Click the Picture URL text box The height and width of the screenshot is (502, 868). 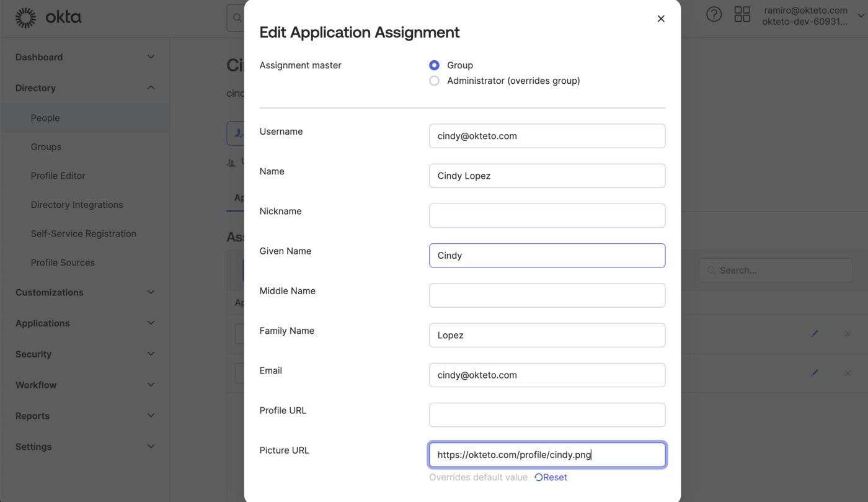547,454
